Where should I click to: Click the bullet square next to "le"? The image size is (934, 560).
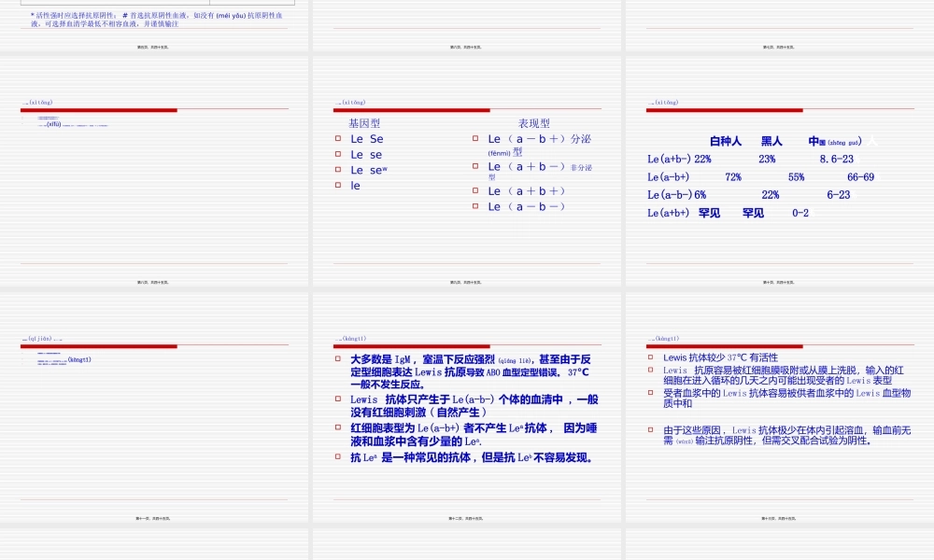coord(337,185)
